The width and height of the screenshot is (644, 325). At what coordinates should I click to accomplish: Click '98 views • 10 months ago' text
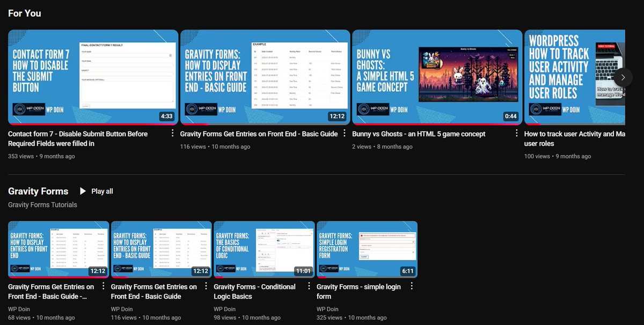coord(247,317)
